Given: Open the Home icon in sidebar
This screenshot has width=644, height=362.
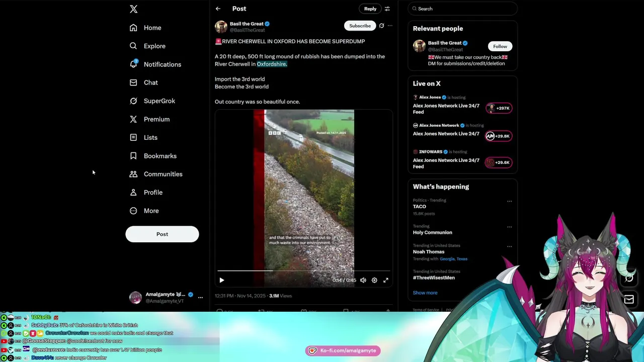Looking at the screenshot, I should 133,28.
